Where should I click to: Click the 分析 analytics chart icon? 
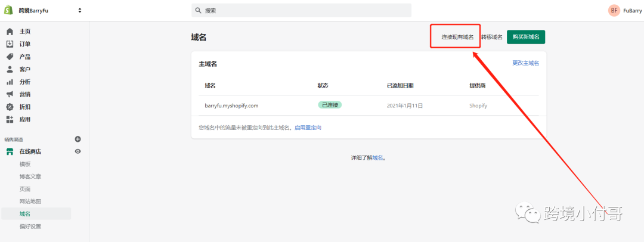[x=10, y=82]
